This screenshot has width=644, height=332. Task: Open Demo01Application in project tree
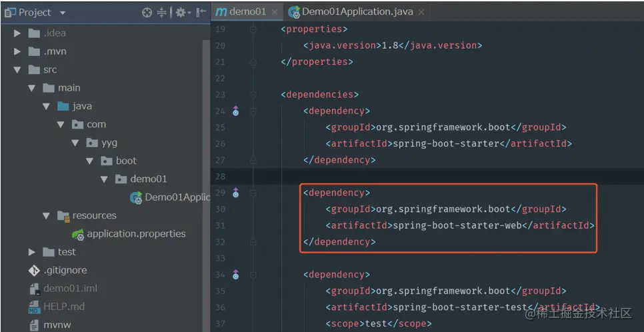[177, 197]
